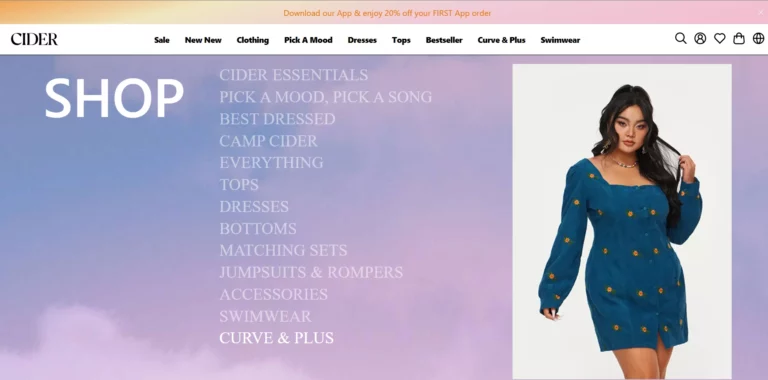The width and height of the screenshot is (768, 380).
Task: Expand the Pick A Mood navigation menu
Action: (x=308, y=40)
